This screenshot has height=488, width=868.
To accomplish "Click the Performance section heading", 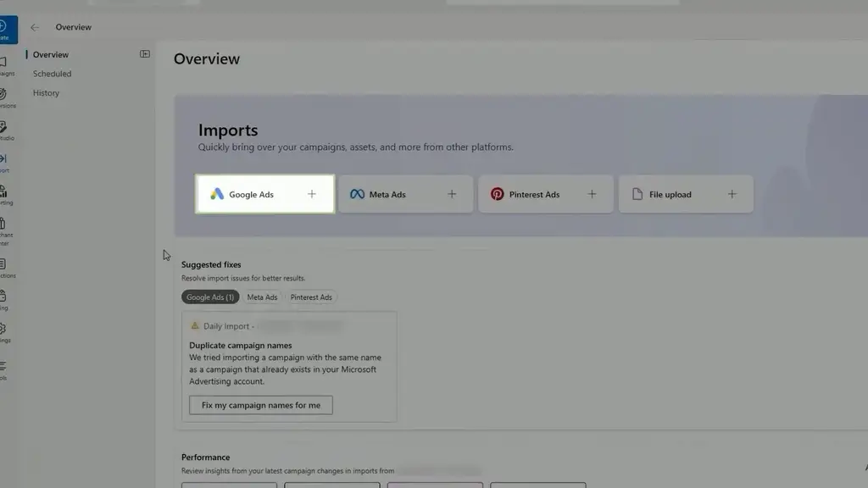I will 205,457.
